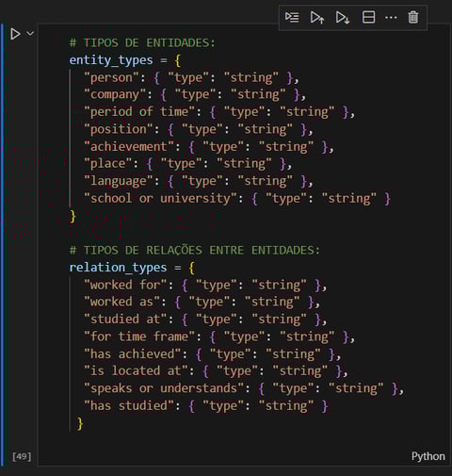Click closing brace of entity_types dict
Viewport: 452px width, 476px height.
[x=73, y=216]
